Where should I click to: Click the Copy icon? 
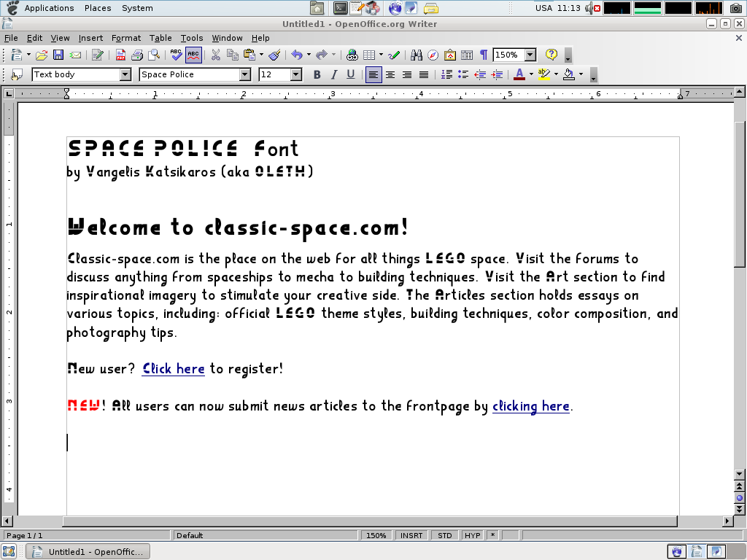(233, 55)
